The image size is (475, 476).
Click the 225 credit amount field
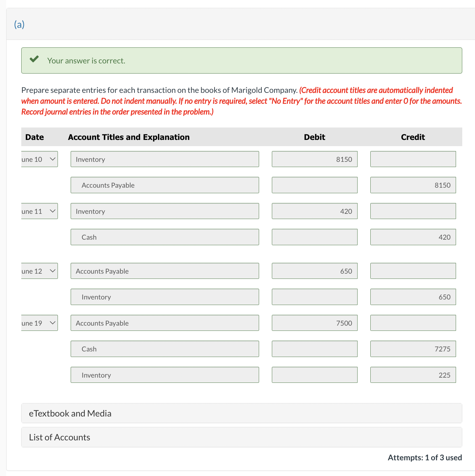point(413,375)
